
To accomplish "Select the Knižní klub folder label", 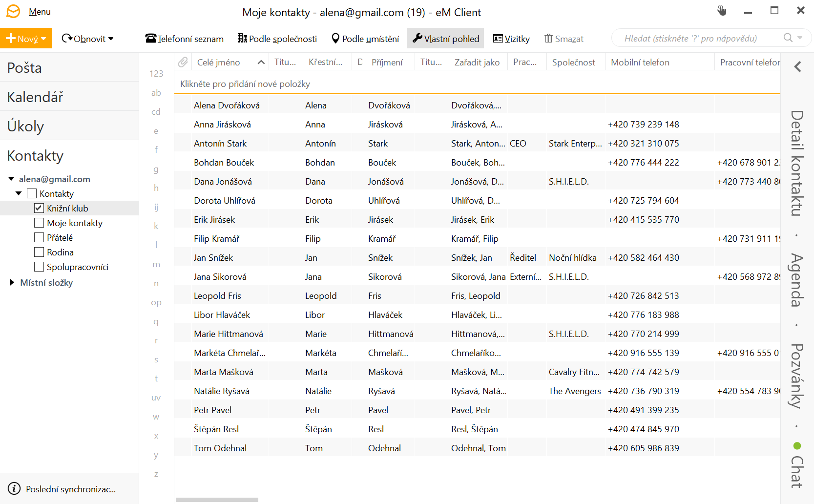I will point(67,208).
